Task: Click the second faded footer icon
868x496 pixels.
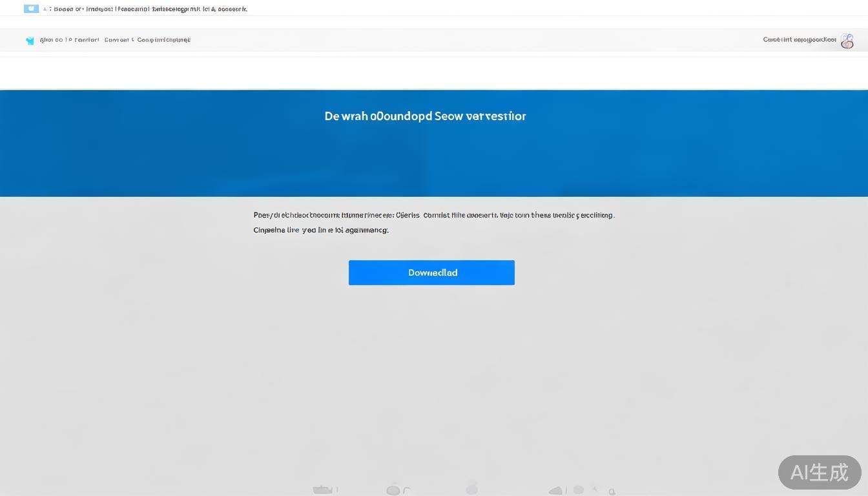Action: point(393,490)
